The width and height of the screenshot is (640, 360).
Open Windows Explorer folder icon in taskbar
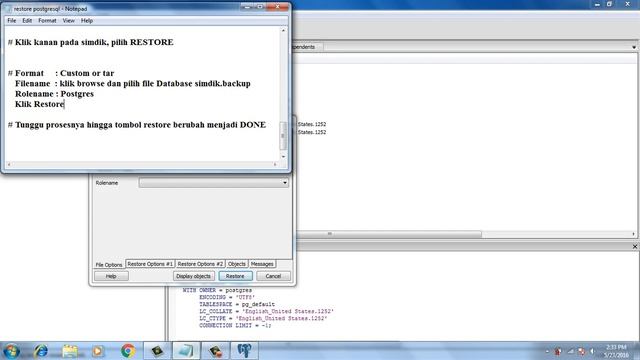point(70,351)
